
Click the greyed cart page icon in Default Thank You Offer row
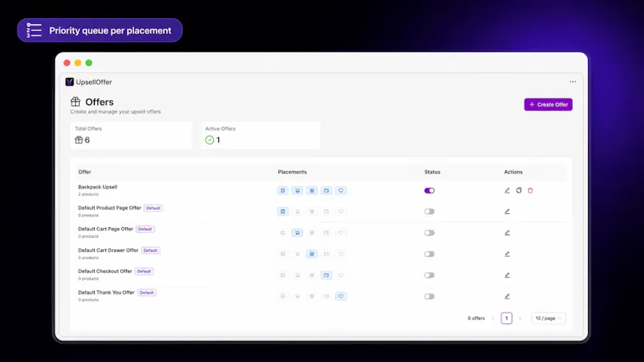coord(297,296)
